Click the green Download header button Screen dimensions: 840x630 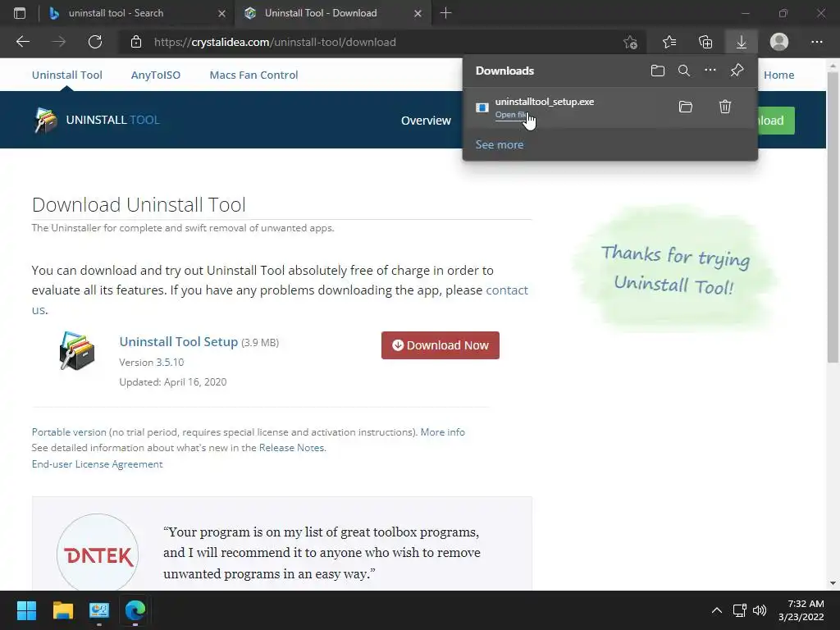pyautogui.click(x=775, y=121)
